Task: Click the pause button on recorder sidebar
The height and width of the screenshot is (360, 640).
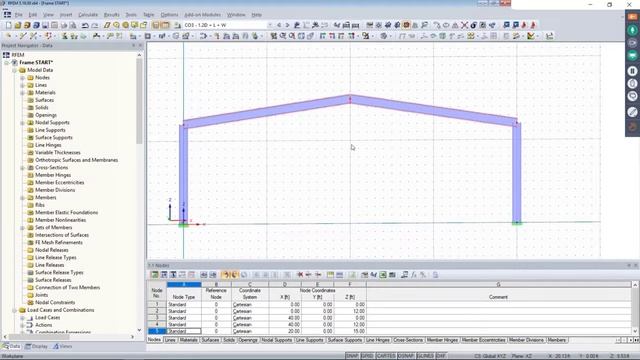Action: 632,71
